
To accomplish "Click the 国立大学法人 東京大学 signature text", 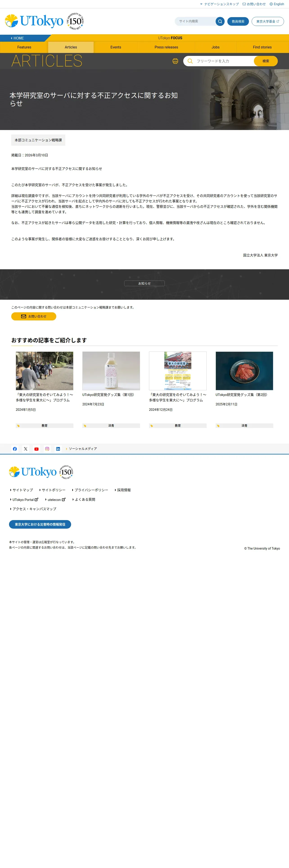I will [x=260, y=255].
